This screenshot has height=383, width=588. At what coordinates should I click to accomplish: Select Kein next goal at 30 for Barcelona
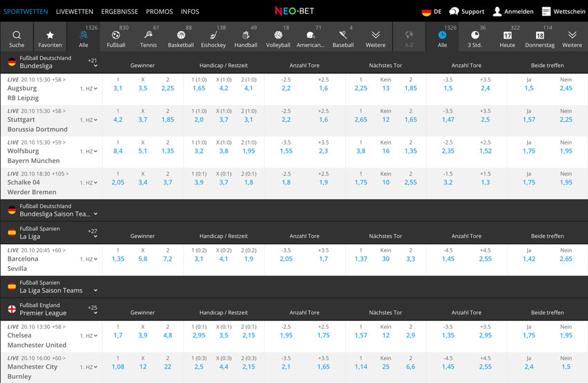tap(386, 259)
